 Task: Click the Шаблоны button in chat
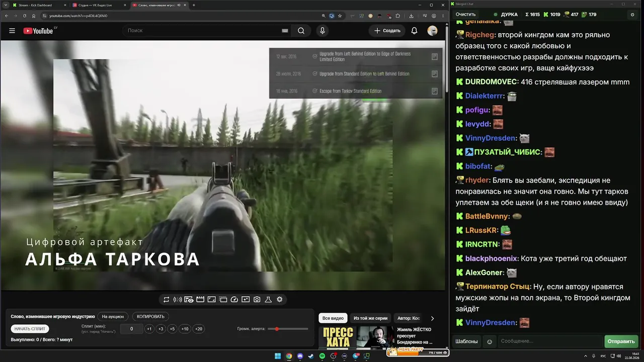point(466,341)
